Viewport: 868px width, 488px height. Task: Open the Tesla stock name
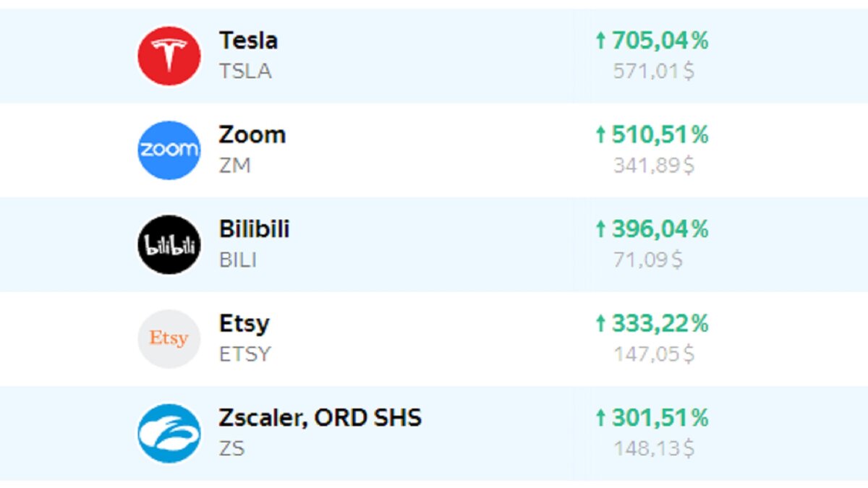248,40
